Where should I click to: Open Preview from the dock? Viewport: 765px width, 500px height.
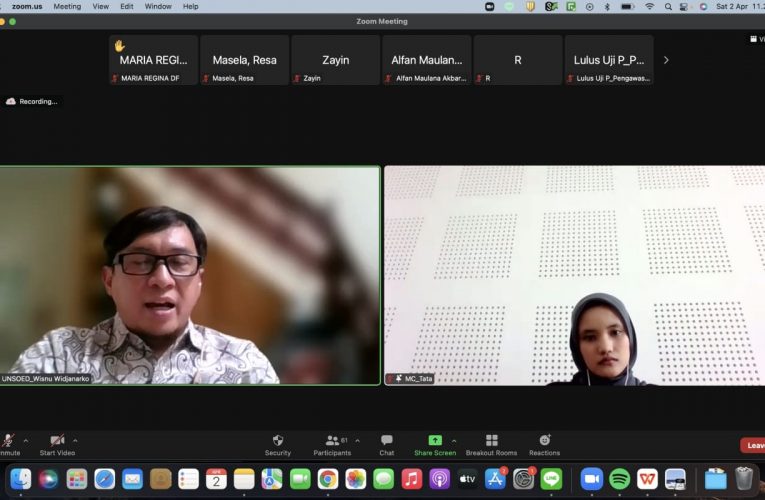675,479
